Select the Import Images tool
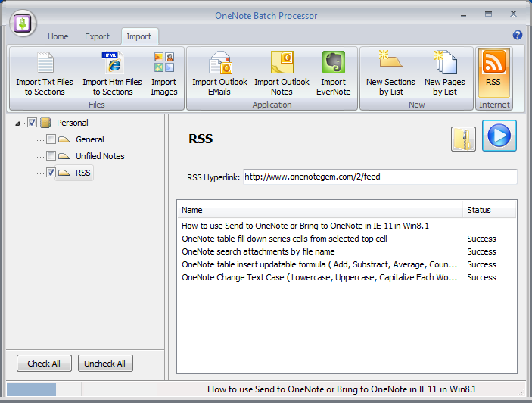 (164, 73)
